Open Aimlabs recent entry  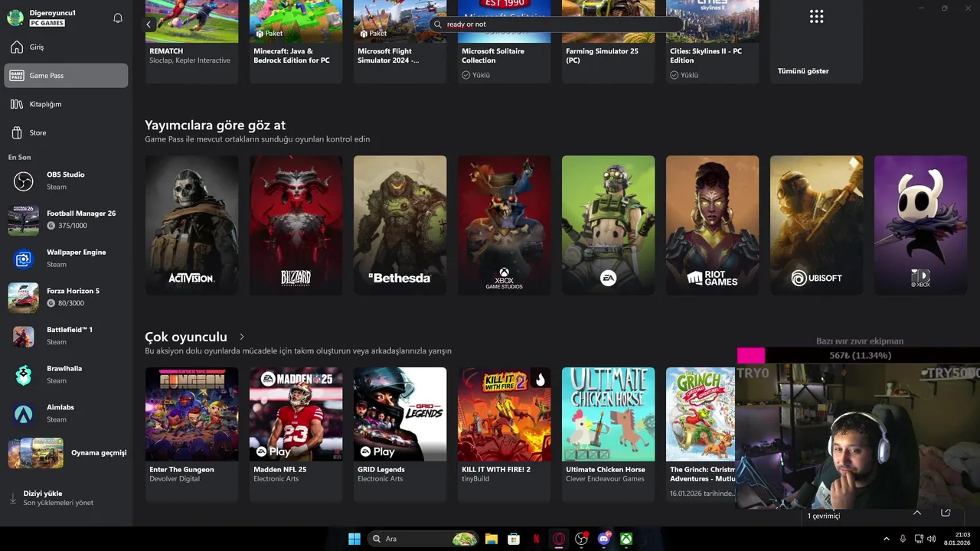66,413
